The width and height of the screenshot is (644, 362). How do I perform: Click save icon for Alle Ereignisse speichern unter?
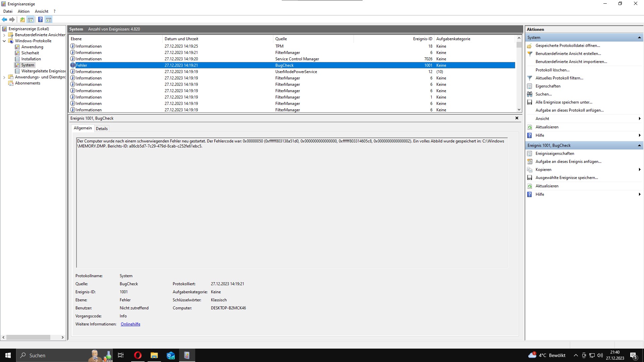point(530,102)
